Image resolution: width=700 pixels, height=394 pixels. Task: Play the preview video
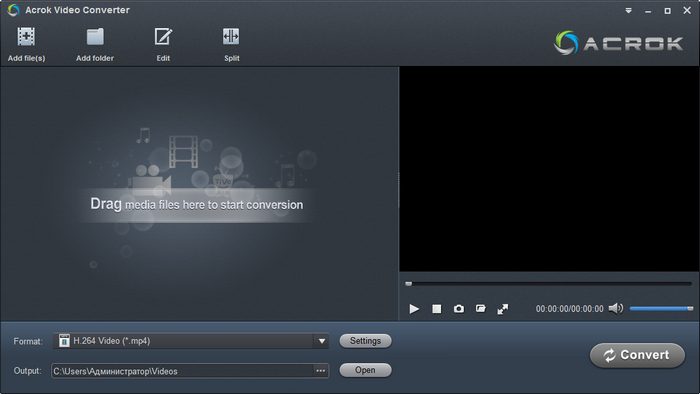click(414, 309)
